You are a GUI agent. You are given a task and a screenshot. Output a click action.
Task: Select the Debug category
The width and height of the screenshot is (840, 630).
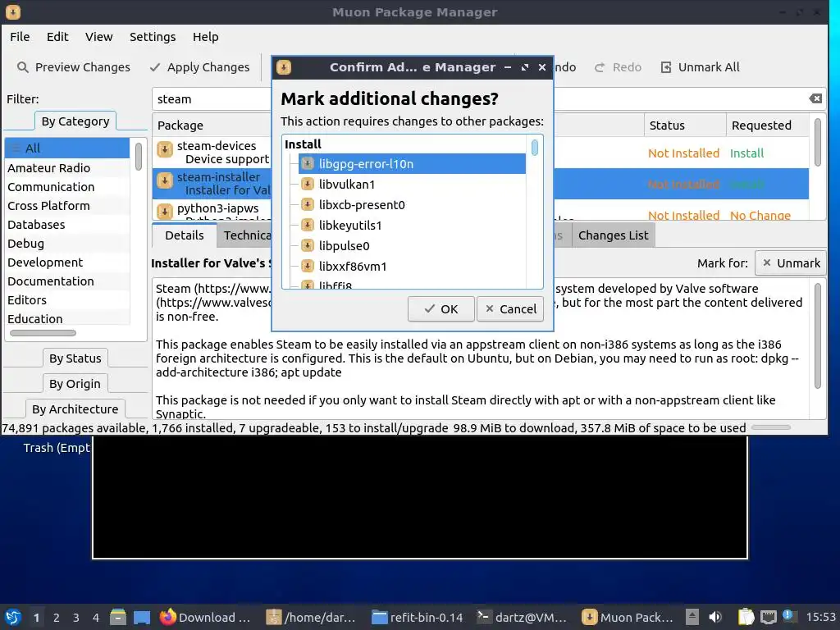tap(67, 243)
